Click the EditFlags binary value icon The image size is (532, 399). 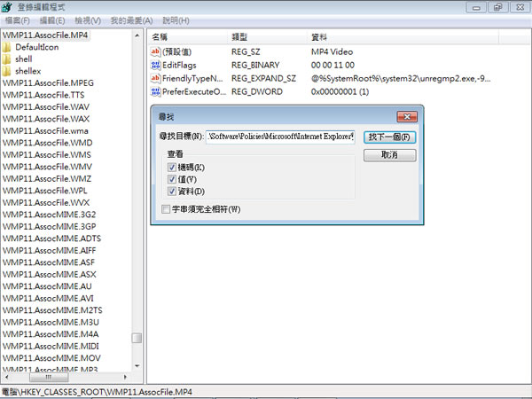point(155,65)
